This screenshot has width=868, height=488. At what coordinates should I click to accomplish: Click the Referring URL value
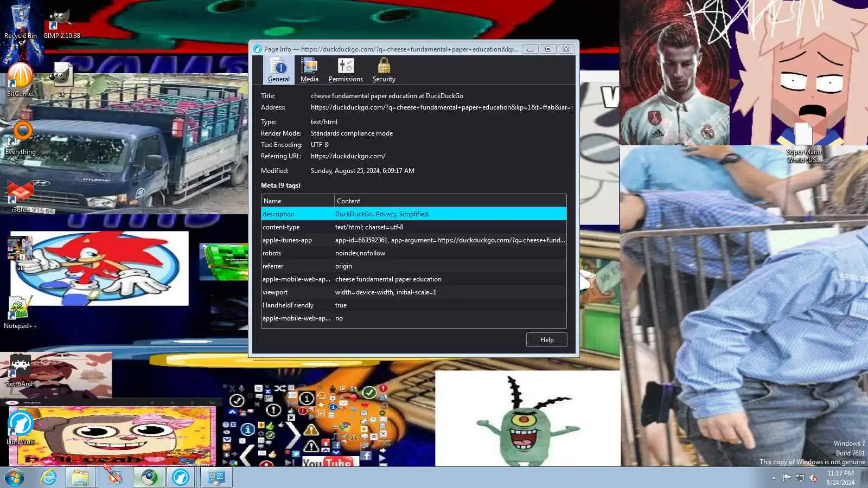pos(348,156)
